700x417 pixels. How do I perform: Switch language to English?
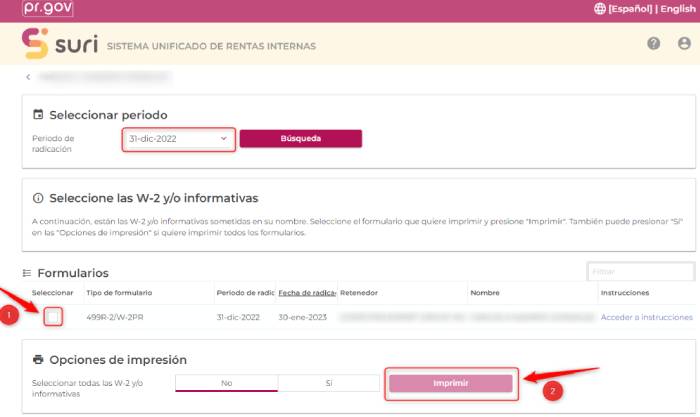point(678,9)
